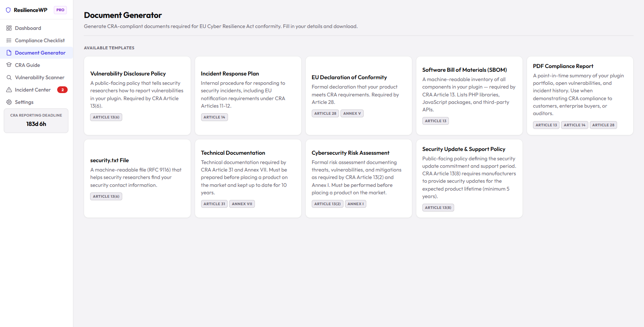
Task: Click ARTICLE 13 tag on PDF Compliance Report
Action: pyautogui.click(x=546, y=125)
